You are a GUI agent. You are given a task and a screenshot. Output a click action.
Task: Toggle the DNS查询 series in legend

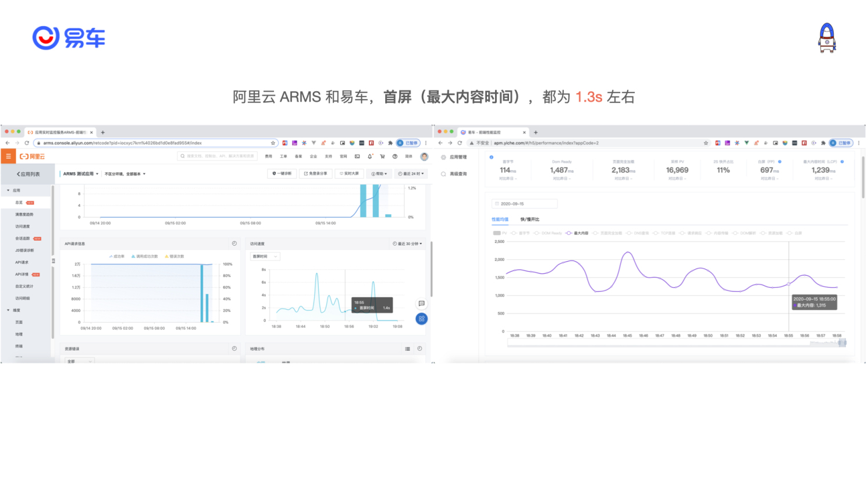(x=638, y=233)
